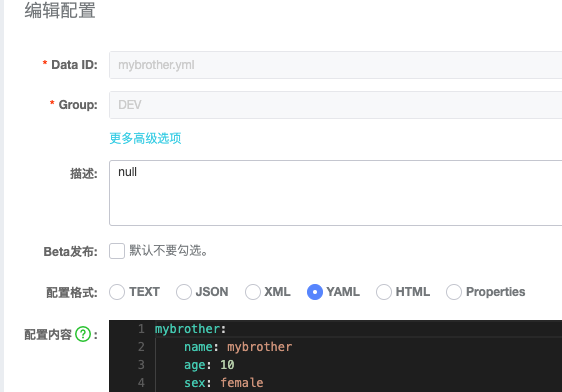Select the YAML format radio button
The image size is (562, 392).
click(x=315, y=292)
